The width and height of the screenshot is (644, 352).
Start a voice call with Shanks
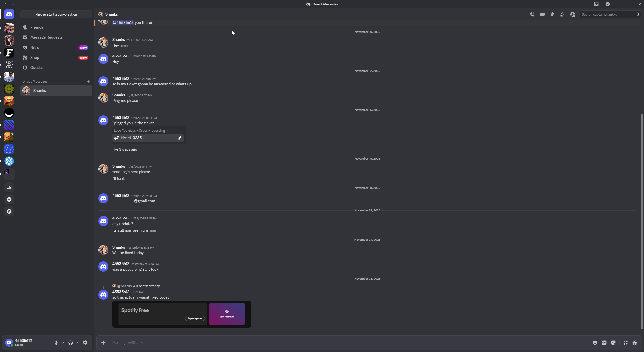pyautogui.click(x=532, y=14)
